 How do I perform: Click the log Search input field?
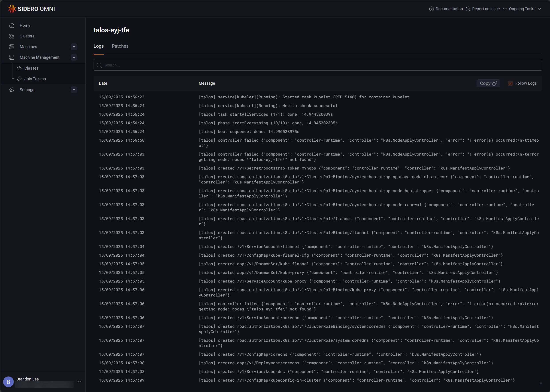point(317,65)
